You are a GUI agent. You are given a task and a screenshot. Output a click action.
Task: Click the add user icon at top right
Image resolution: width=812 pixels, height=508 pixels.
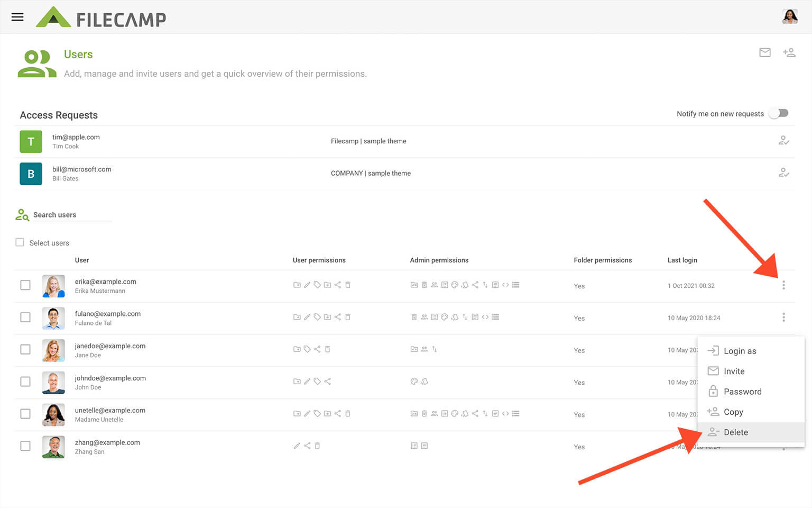(789, 52)
